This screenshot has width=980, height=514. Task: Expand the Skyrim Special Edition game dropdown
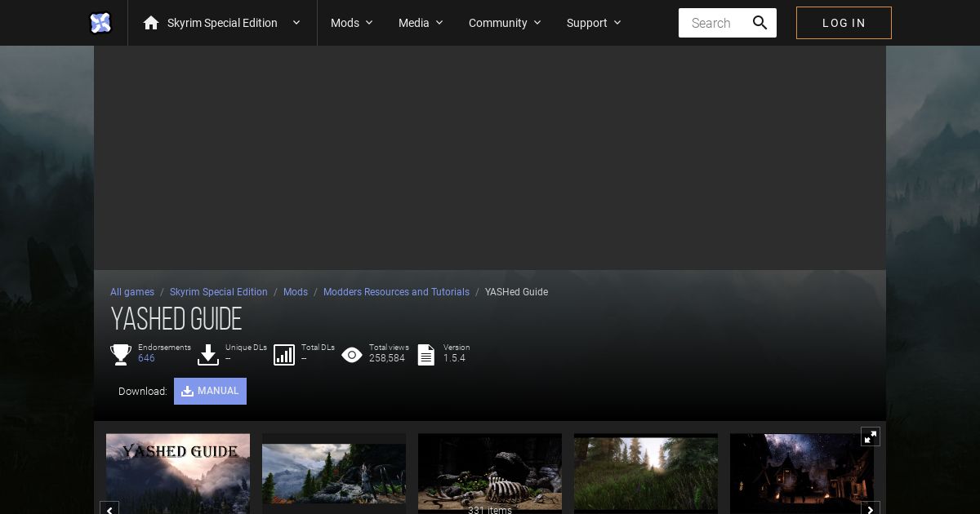click(296, 23)
